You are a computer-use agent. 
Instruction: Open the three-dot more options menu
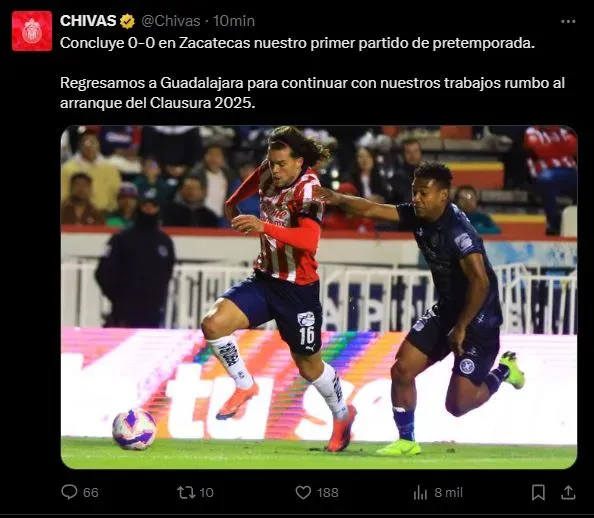tap(568, 22)
